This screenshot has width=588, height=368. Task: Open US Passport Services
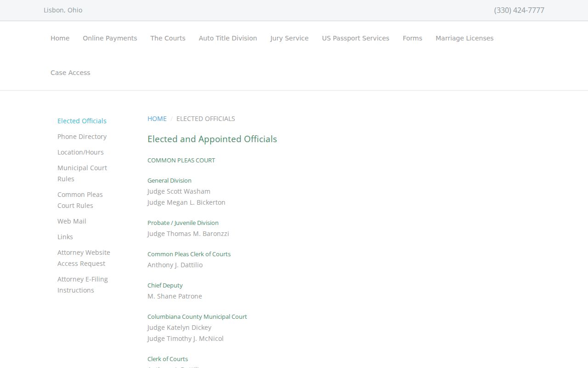tap(356, 38)
